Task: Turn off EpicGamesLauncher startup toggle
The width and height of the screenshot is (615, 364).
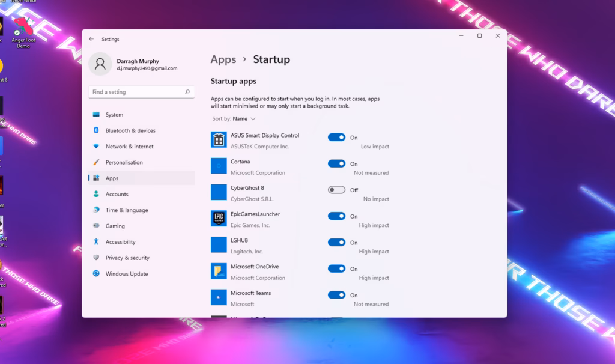Action: [336, 216]
